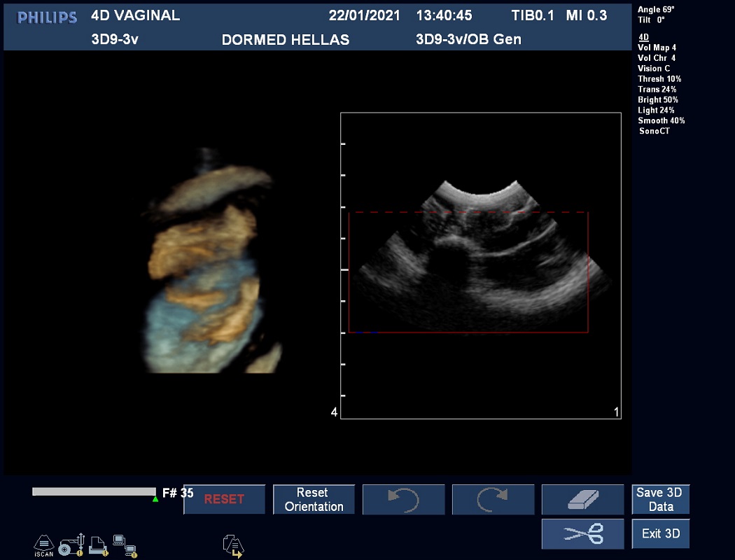This screenshot has height=560, width=735.
Task: Click the frame progress slider bar
Action: pos(93,492)
